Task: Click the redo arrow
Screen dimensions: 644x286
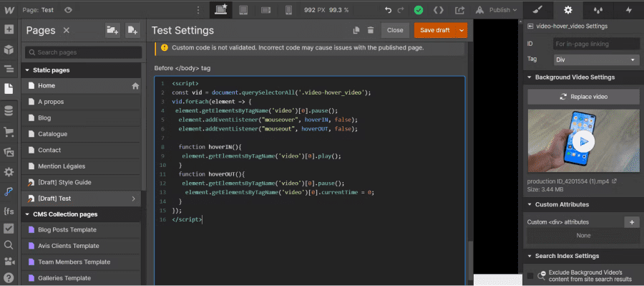Action: tap(401, 10)
